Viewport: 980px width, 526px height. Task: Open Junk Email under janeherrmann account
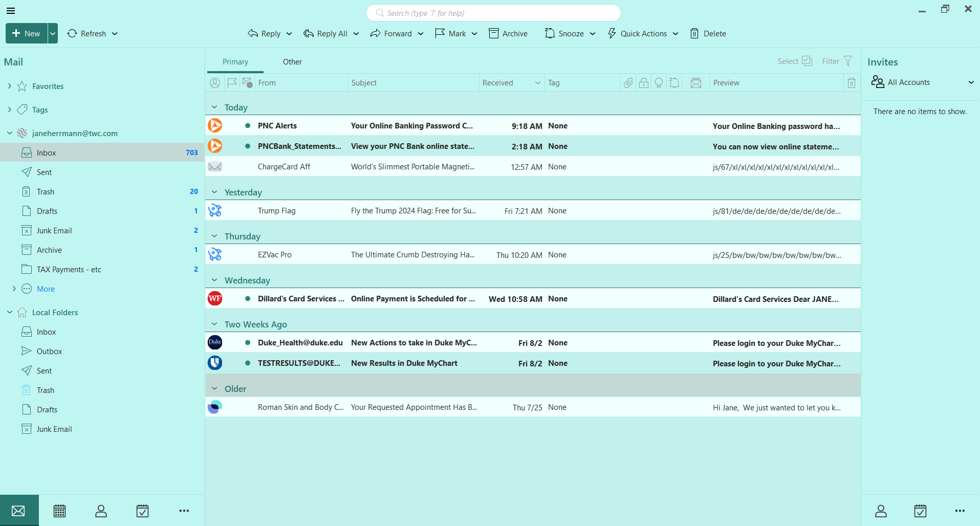coord(102,230)
